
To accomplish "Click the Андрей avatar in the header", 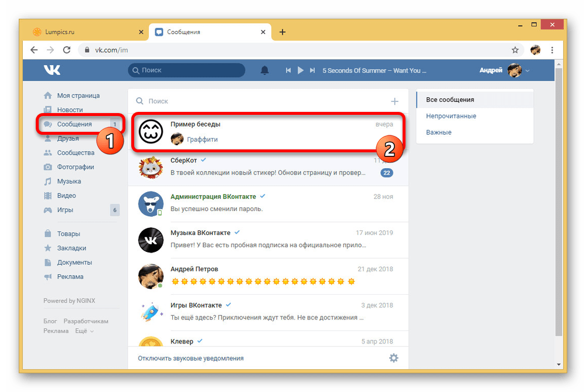I will (515, 70).
